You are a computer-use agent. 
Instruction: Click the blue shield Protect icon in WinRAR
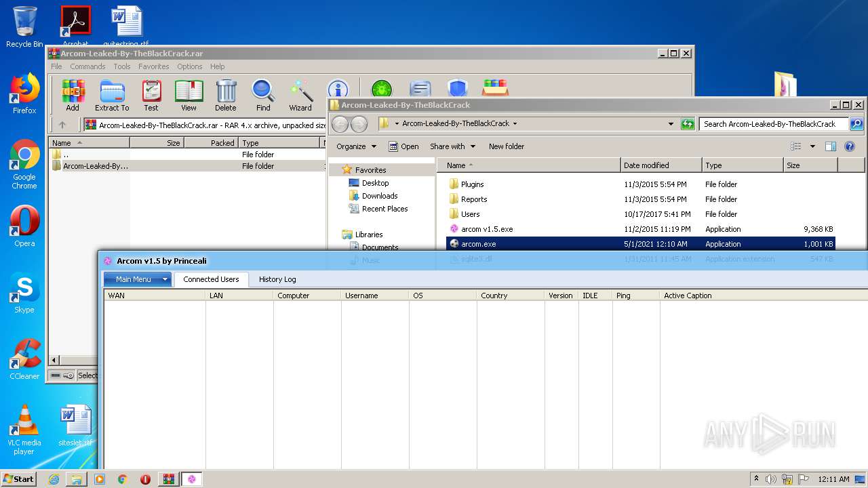458,89
